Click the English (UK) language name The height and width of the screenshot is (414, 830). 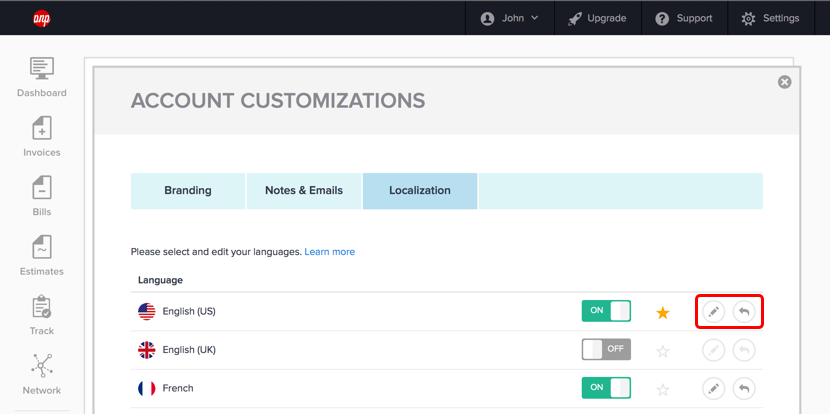(x=189, y=350)
